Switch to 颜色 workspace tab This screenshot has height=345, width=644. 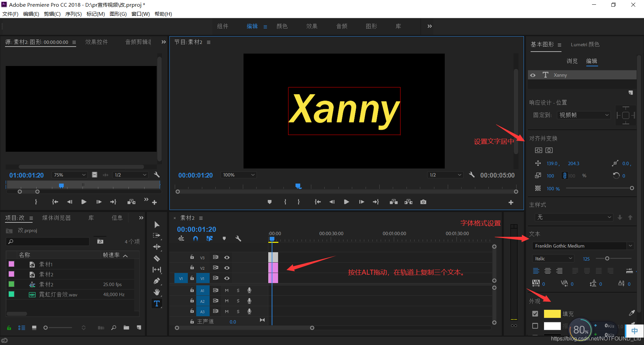click(282, 26)
